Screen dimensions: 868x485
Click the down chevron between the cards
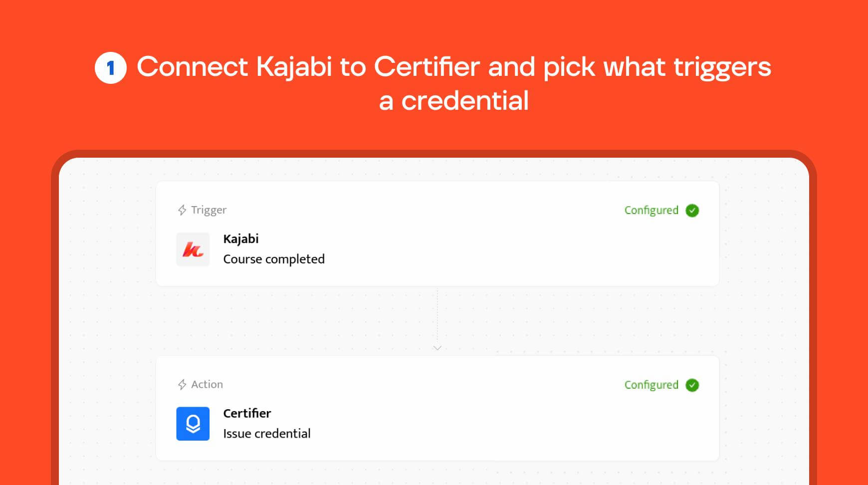pos(437,348)
